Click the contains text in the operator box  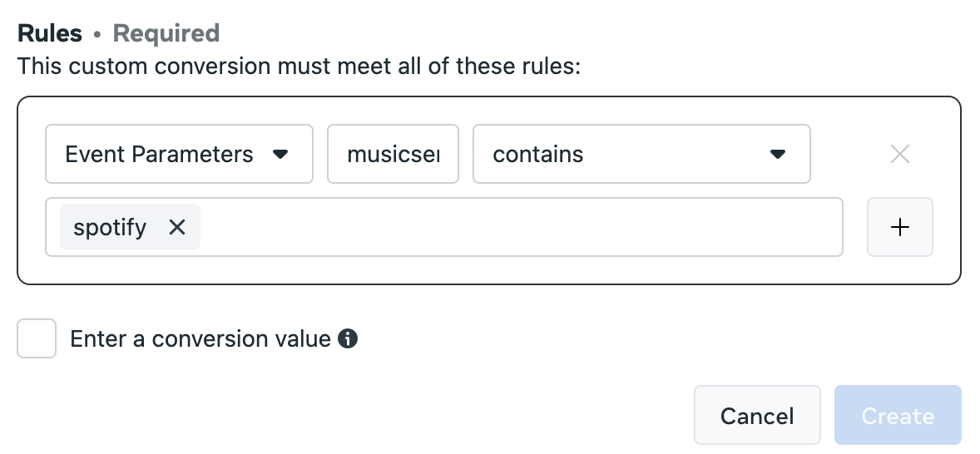[x=537, y=155]
